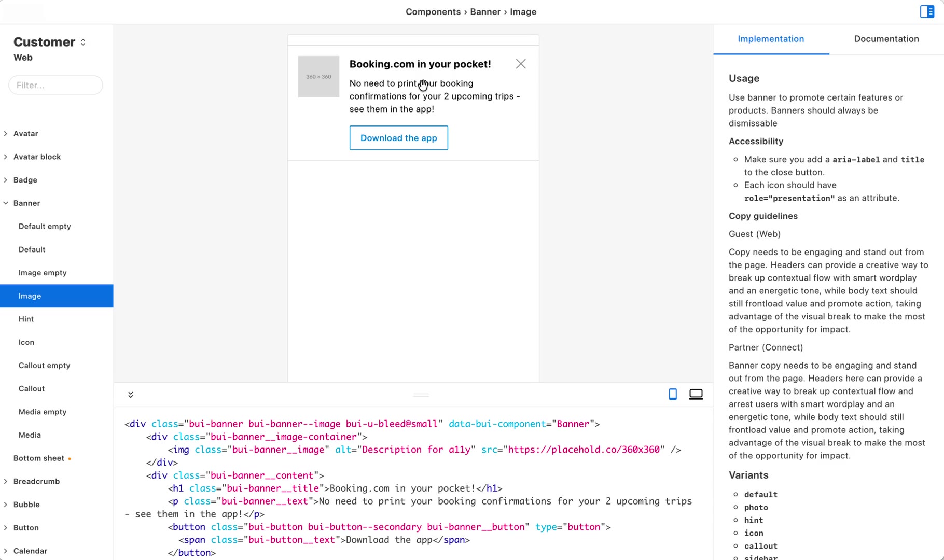Select the Media banner story
944x560 pixels.
30,435
